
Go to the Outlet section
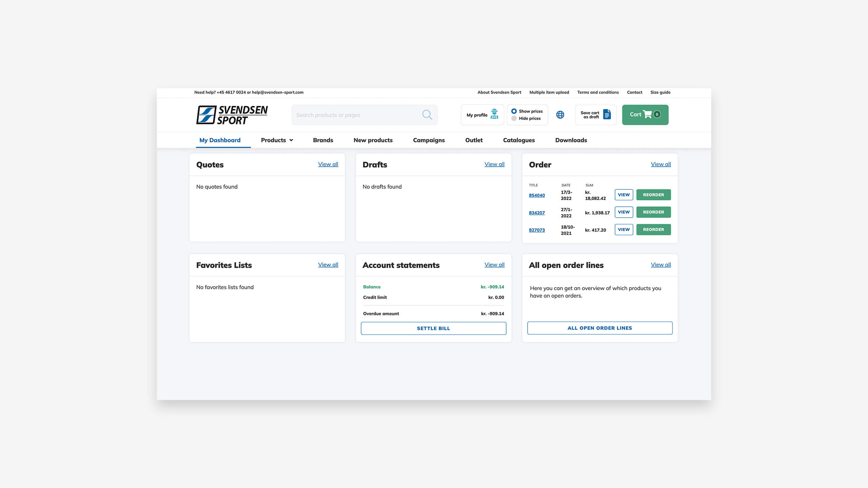point(474,140)
